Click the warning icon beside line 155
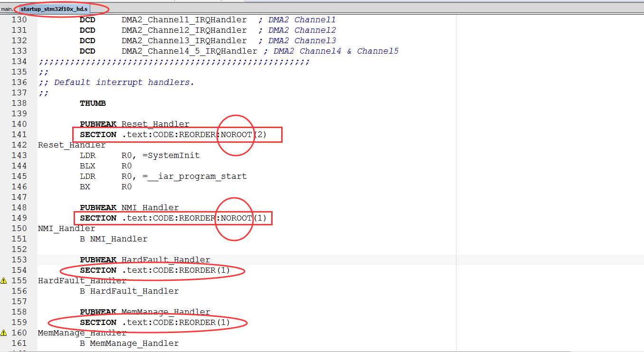 click(4, 281)
